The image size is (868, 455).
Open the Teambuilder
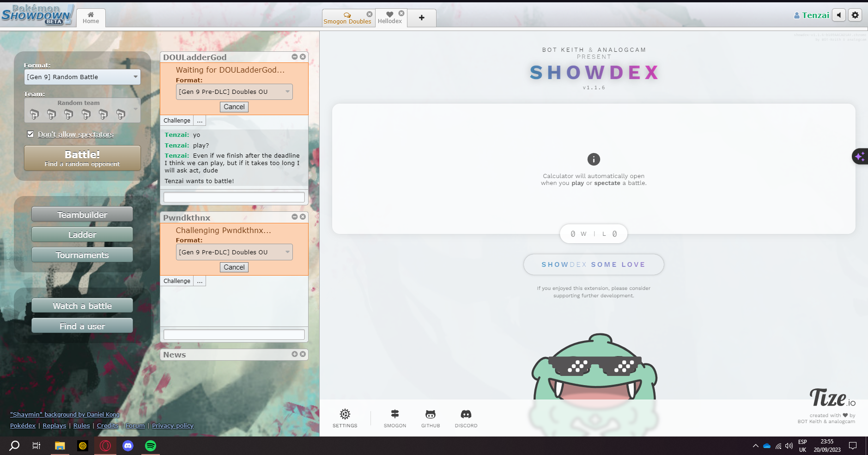coord(82,215)
